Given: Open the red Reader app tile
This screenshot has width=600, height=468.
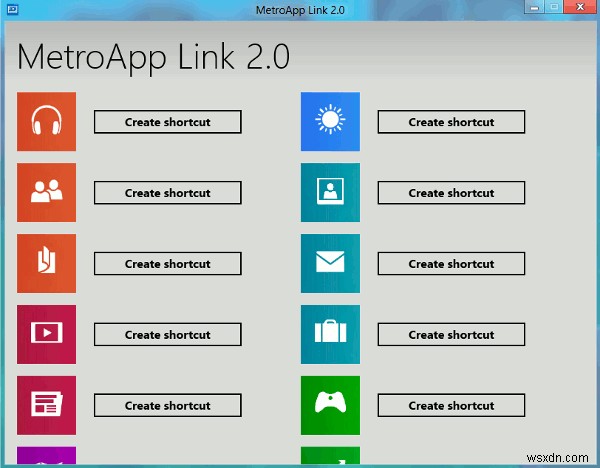Looking at the screenshot, I should point(46,263).
